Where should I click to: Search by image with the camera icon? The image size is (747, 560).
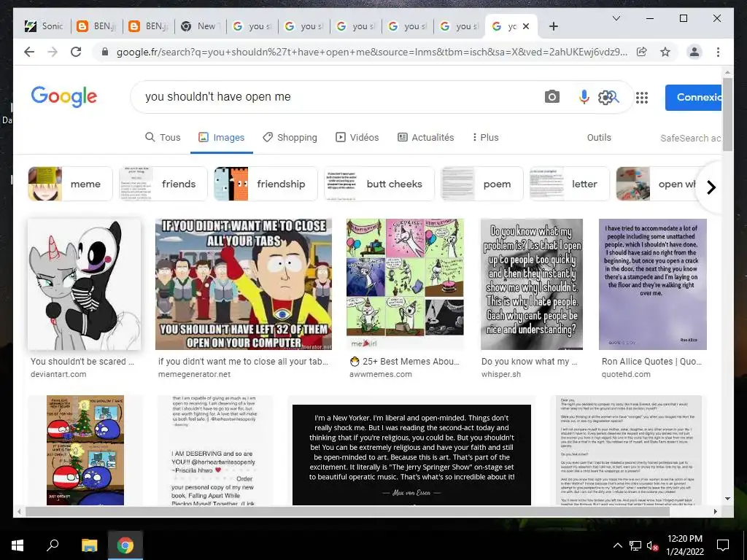point(551,97)
